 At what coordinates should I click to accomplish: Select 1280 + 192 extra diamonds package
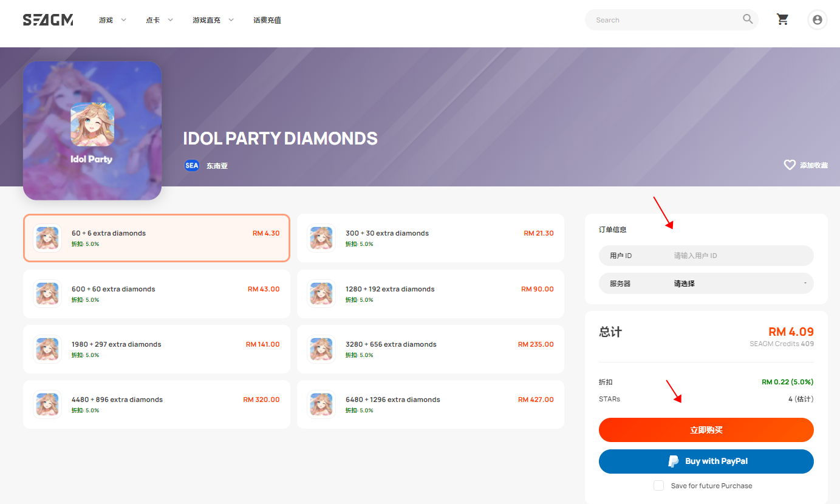pyautogui.click(x=431, y=294)
